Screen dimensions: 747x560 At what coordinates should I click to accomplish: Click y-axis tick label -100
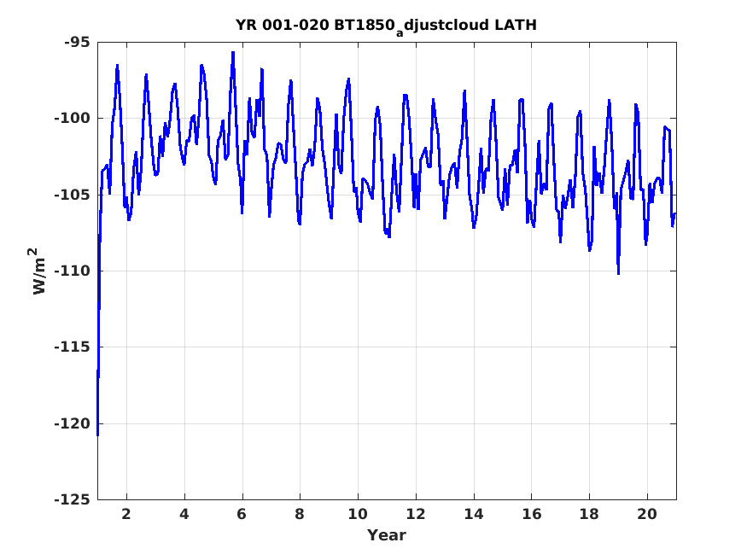pos(72,118)
